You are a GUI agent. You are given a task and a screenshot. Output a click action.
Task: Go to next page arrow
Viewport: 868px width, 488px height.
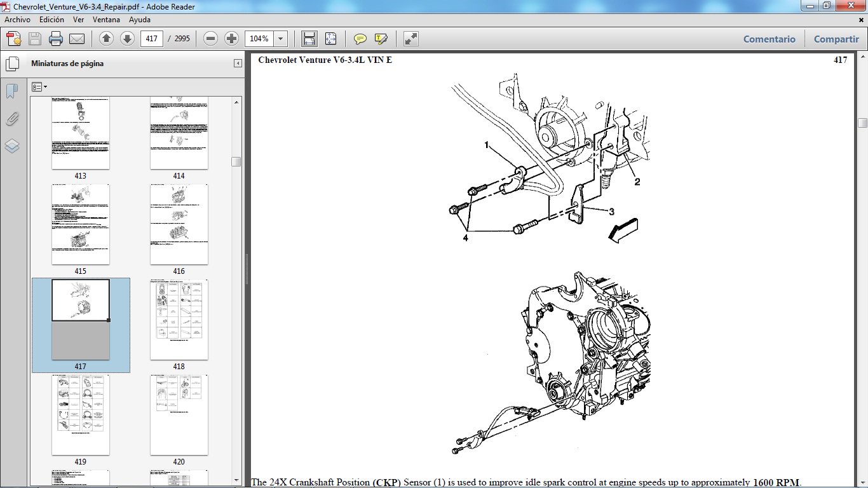[126, 39]
